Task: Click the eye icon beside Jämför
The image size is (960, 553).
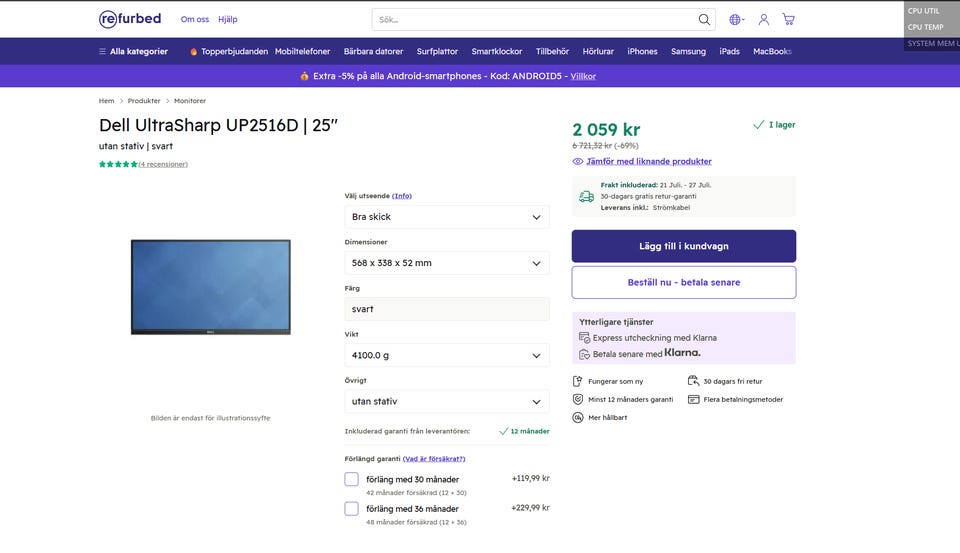Action: click(x=577, y=162)
